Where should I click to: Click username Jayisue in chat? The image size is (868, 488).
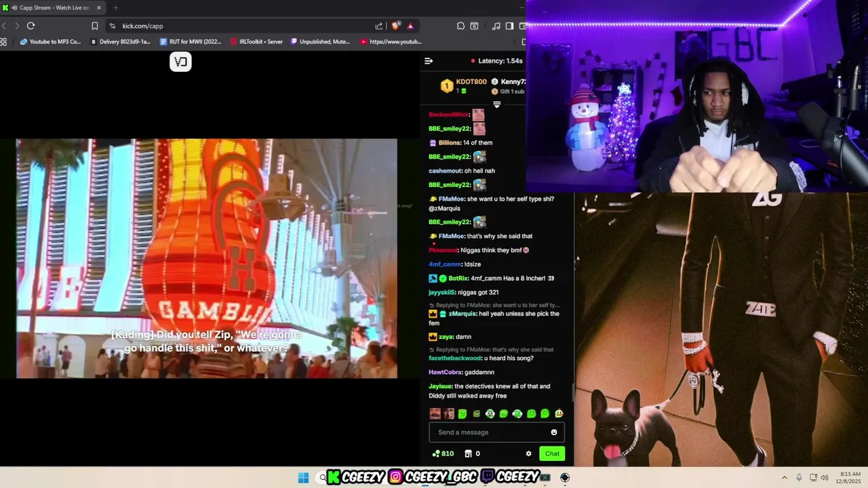440,386
